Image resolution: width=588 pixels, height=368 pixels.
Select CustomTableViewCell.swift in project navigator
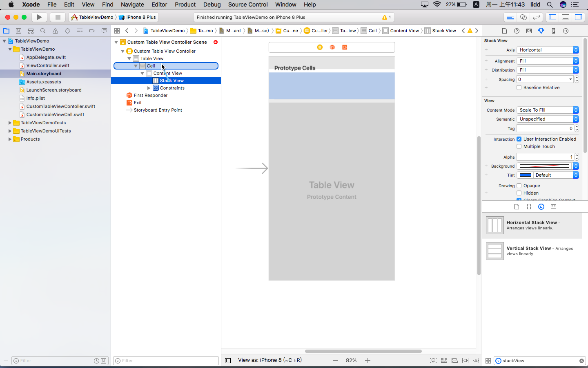point(55,114)
